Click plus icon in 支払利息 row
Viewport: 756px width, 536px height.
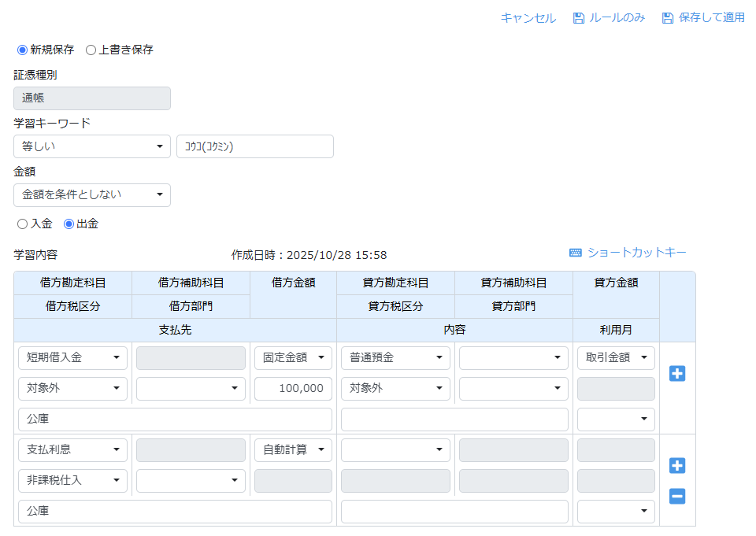pyautogui.click(x=676, y=466)
